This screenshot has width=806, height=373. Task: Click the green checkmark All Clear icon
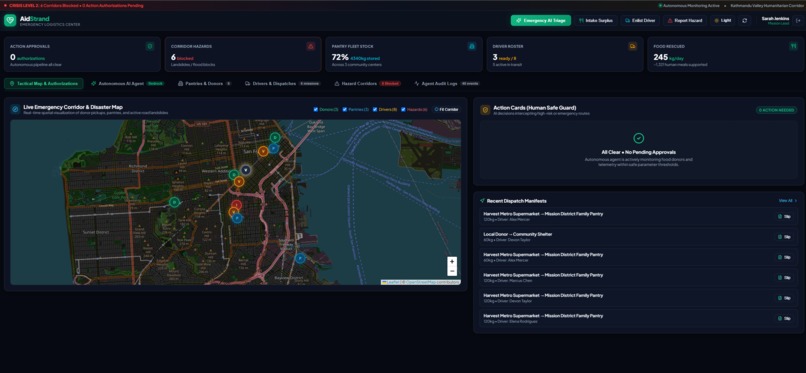(638, 138)
